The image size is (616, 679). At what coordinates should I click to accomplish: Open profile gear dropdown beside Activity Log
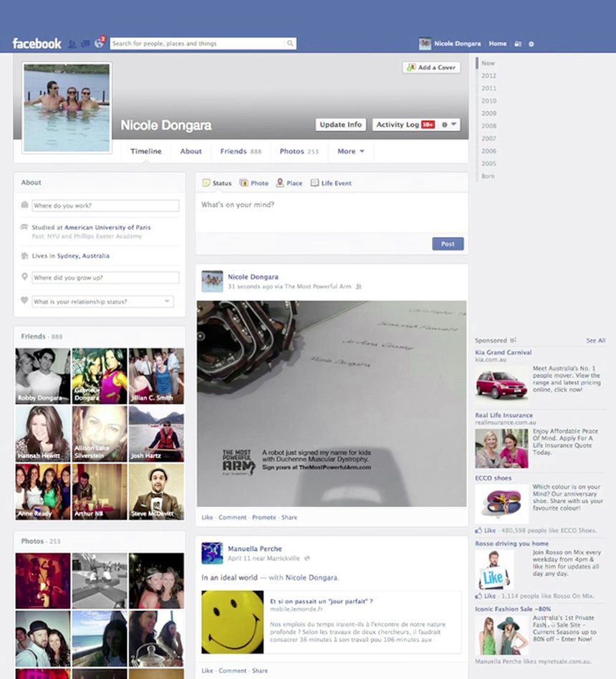(x=449, y=125)
